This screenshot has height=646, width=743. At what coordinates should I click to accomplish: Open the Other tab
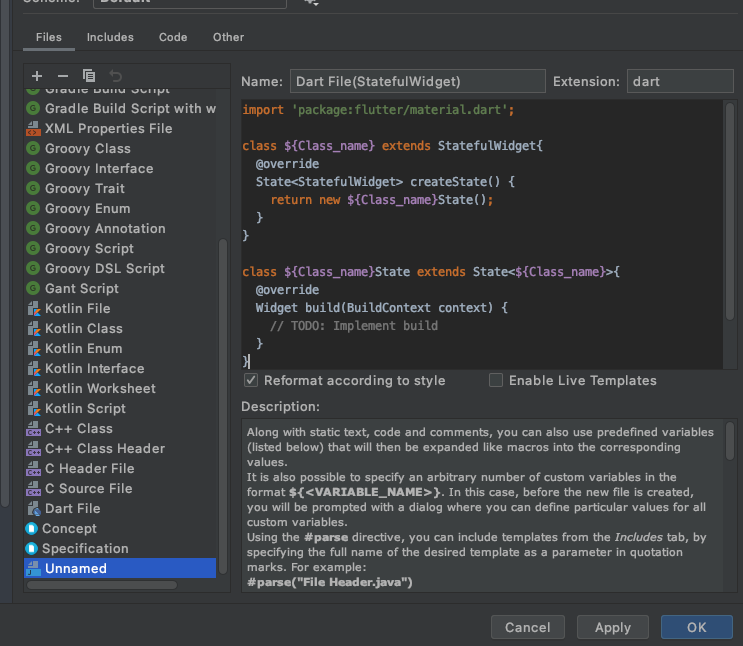click(x=228, y=37)
